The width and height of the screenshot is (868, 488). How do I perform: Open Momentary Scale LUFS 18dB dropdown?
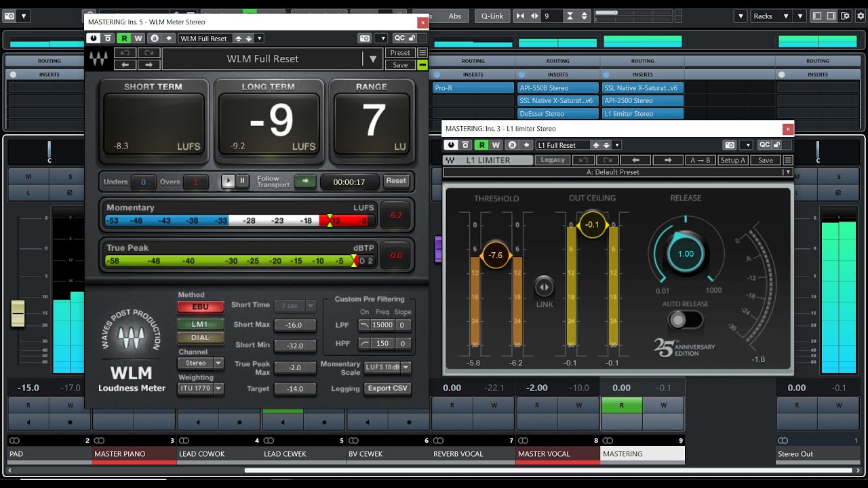point(387,367)
